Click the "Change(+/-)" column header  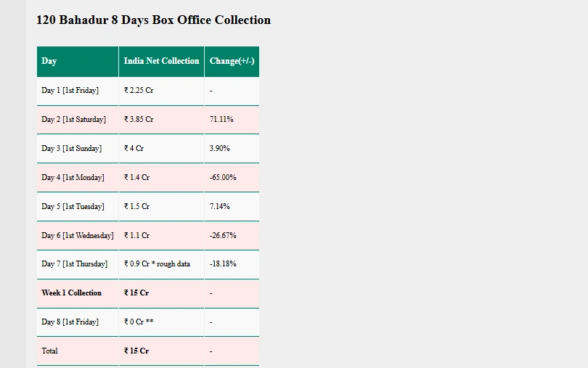pyautogui.click(x=232, y=61)
